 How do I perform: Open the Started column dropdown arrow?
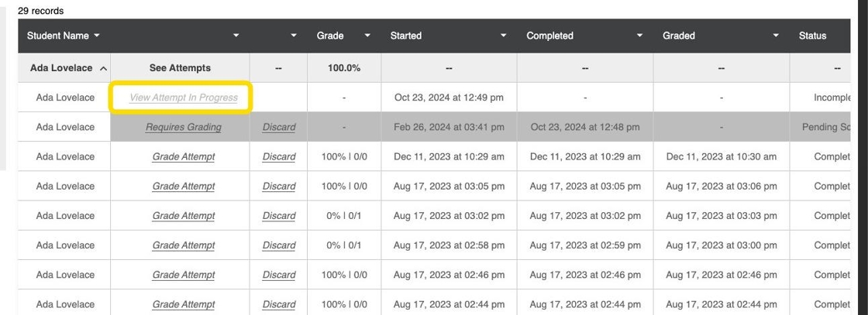click(x=504, y=36)
